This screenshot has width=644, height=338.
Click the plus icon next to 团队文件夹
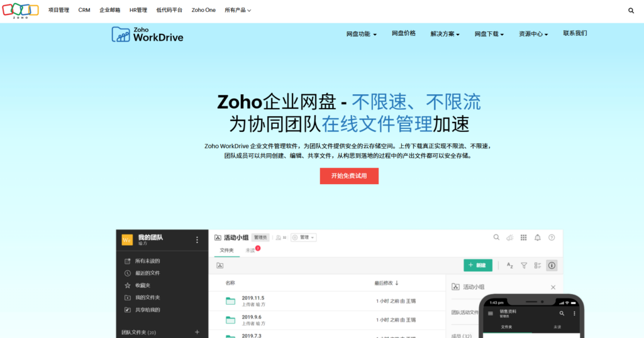point(197,332)
